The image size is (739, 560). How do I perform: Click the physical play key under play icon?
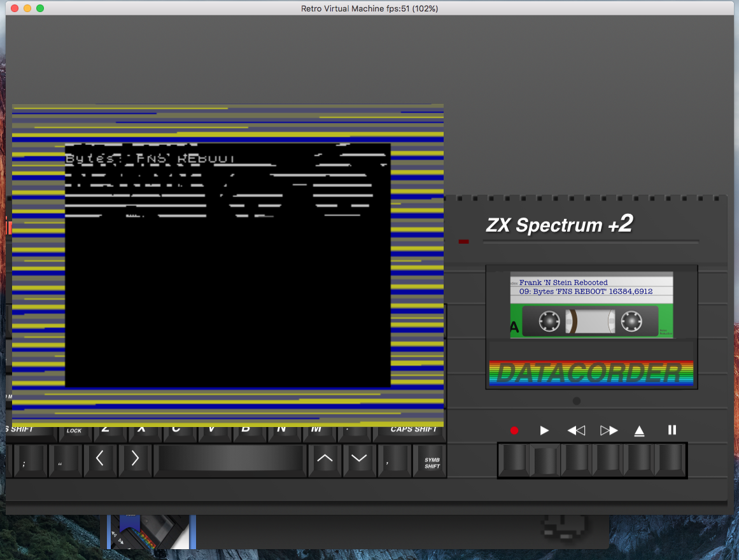[545, 460]
